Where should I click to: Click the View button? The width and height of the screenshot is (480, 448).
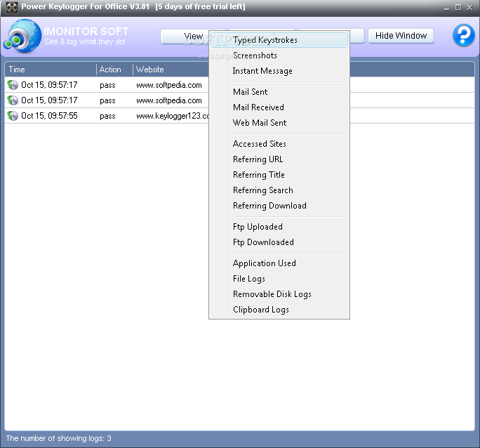[x=185, y=37]
